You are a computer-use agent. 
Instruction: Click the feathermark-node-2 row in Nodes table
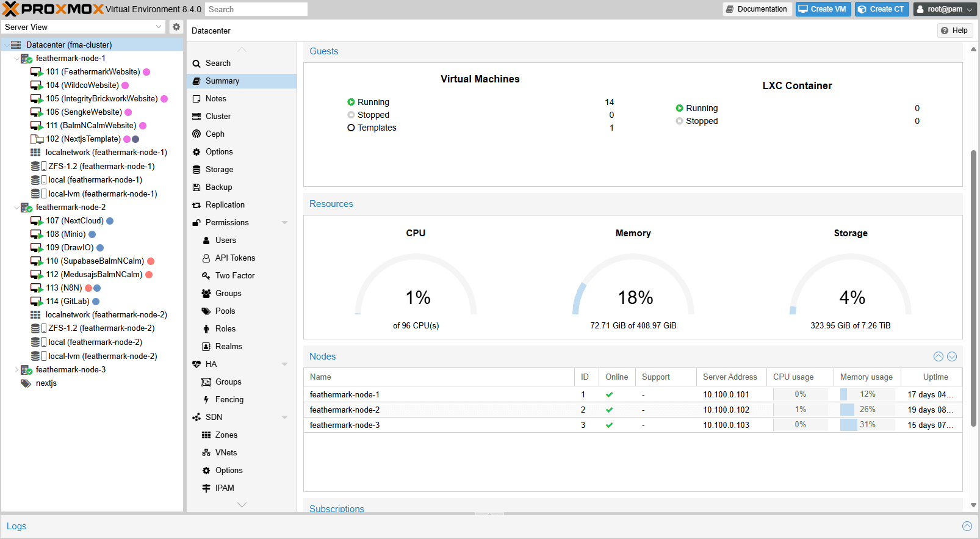(633, 410)
